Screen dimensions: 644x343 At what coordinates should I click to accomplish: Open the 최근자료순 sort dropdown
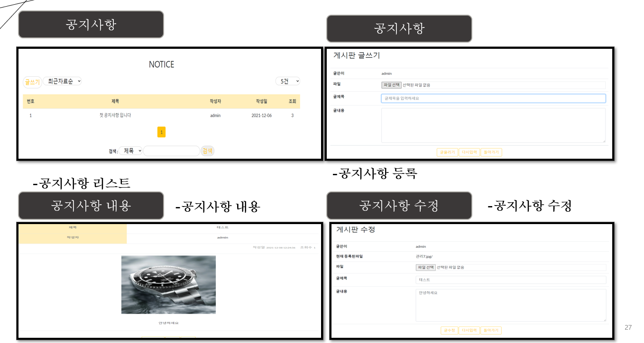(x=63, y=81)
